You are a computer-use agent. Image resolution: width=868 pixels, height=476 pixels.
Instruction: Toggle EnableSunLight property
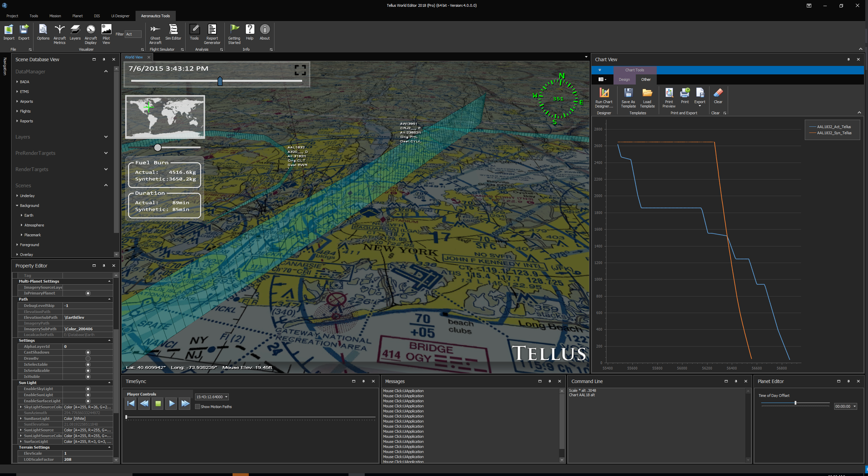point(88,395)
